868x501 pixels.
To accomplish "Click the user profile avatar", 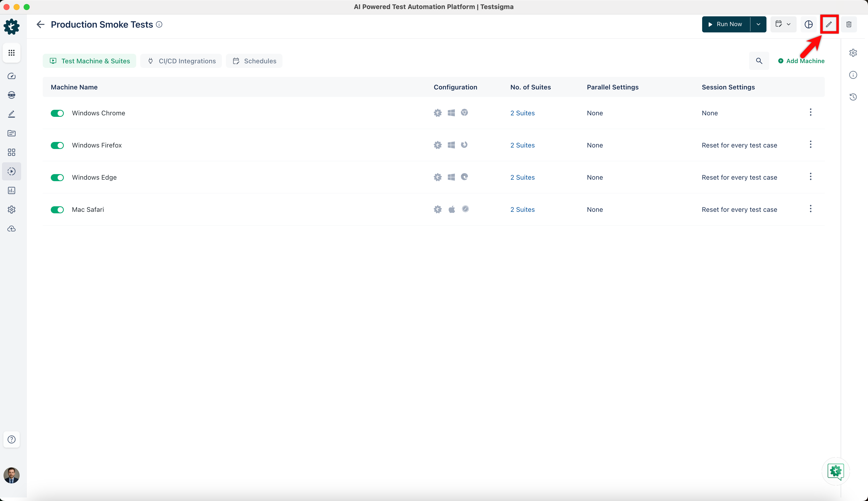I will coord(11,475).
